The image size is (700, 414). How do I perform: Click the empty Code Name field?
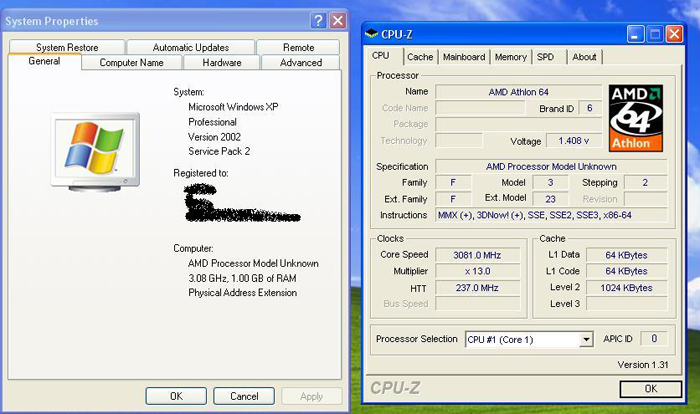pyautogui.click(x=480, y=108)
